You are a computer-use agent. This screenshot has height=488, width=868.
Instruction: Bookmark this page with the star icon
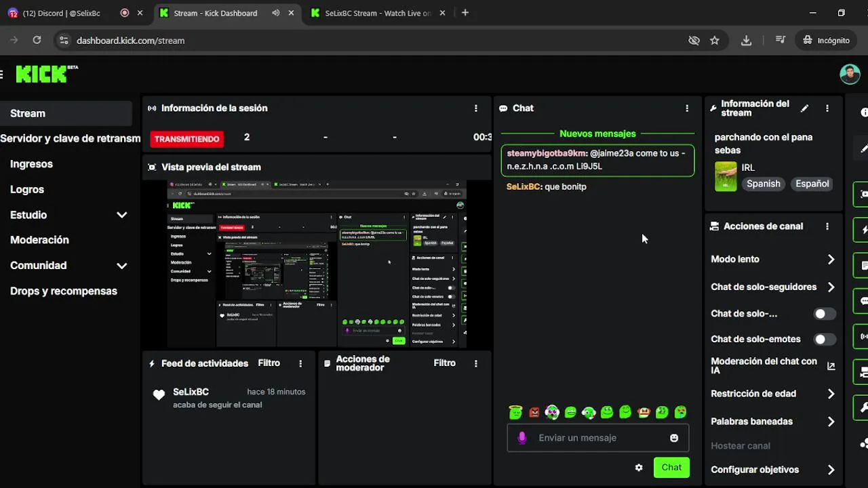(x=715, y=41)
